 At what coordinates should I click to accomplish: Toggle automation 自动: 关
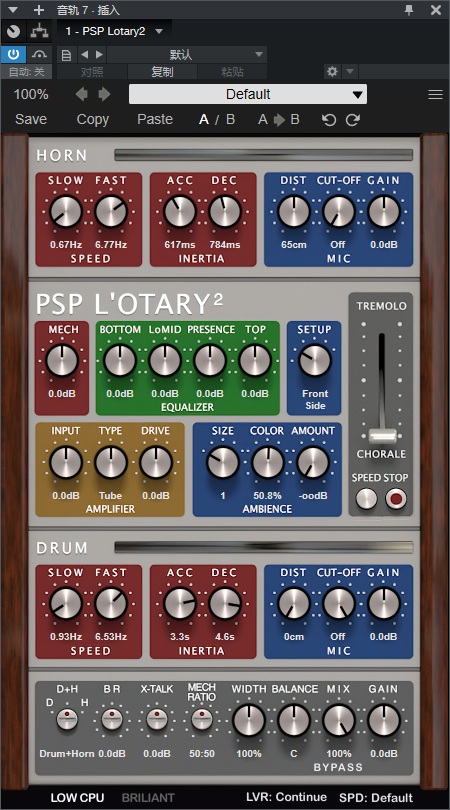coord(26,72)
